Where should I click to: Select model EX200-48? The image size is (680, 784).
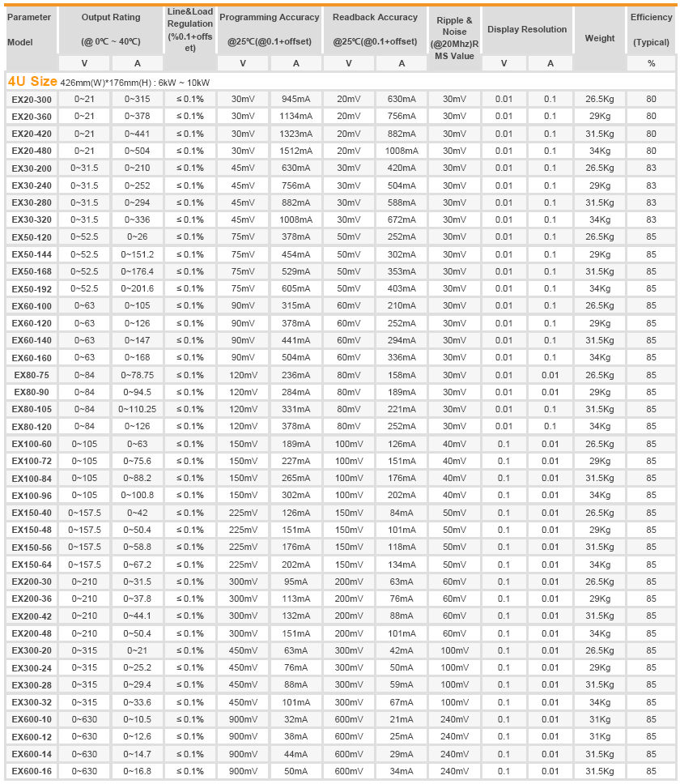point(32,633)
